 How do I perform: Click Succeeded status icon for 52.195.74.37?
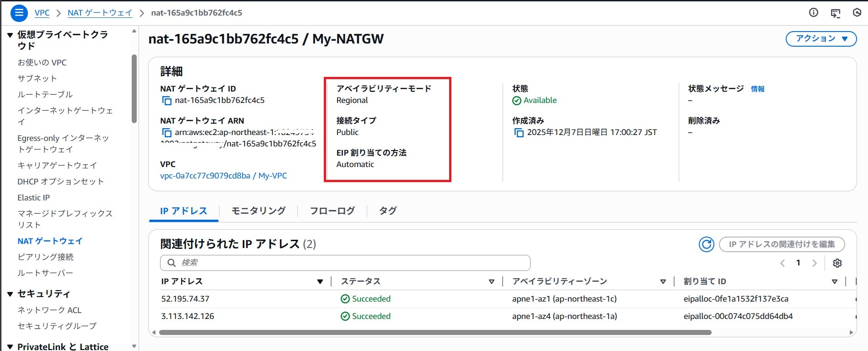(x=345, y=299)
